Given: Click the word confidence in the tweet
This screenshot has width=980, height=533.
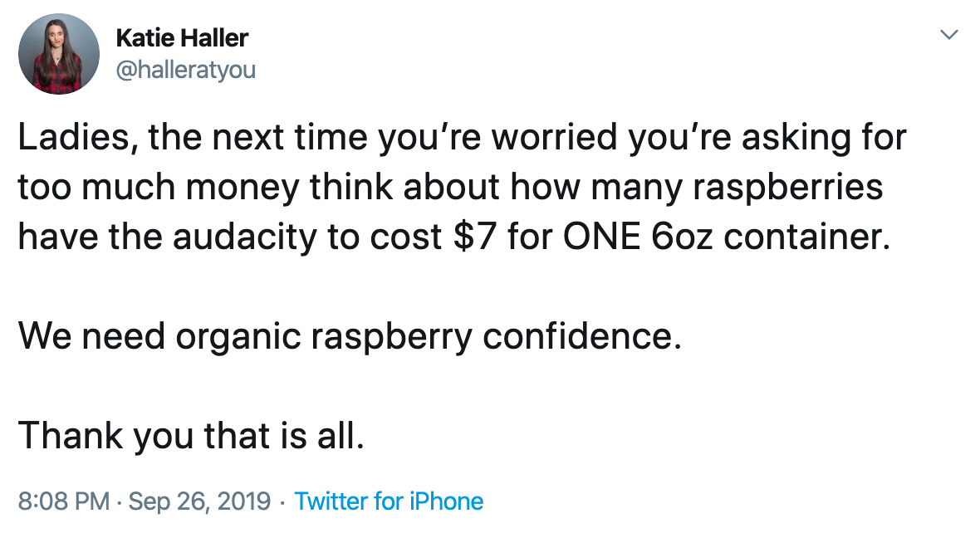Looking at the screenshot, I should click(581, 336).
